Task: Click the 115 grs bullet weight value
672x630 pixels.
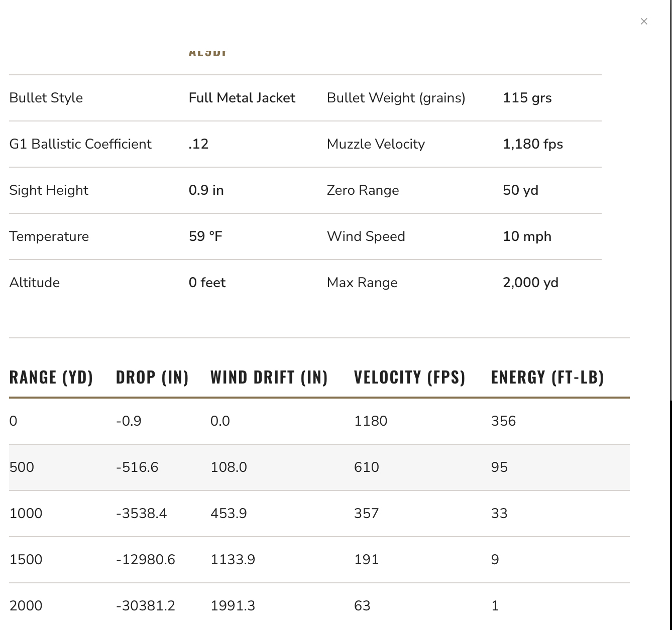Action: pos(527,98)
